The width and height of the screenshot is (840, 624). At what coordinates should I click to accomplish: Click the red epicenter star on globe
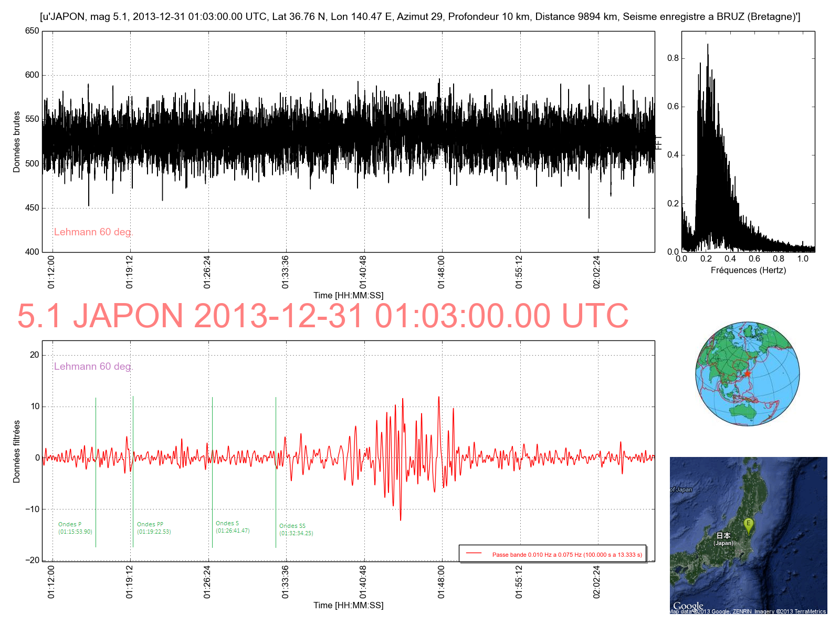[x=747, y=374]
